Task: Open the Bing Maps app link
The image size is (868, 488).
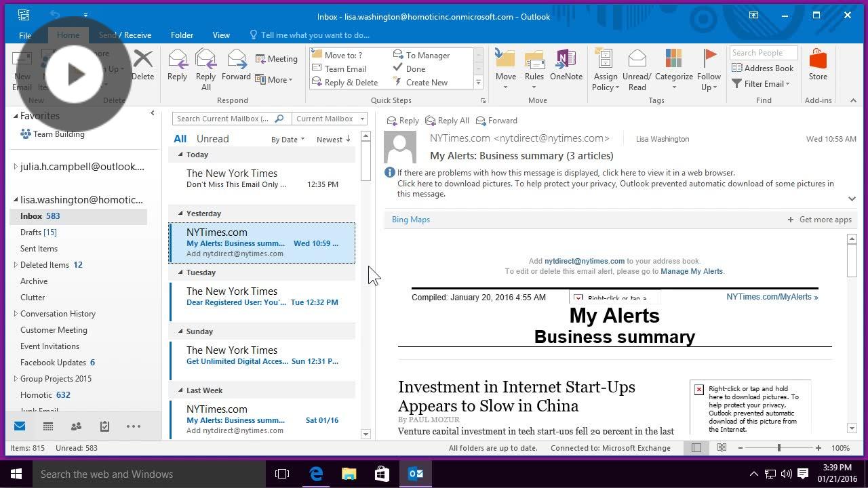Action: click(411, 220)
